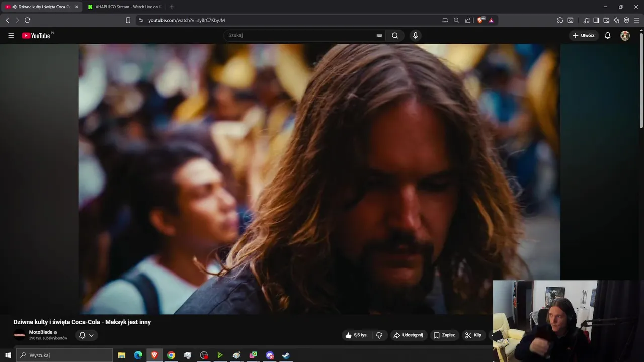Click the search magnifier button
The width and height of the screenshot is (644, 362).
point(395,36)
